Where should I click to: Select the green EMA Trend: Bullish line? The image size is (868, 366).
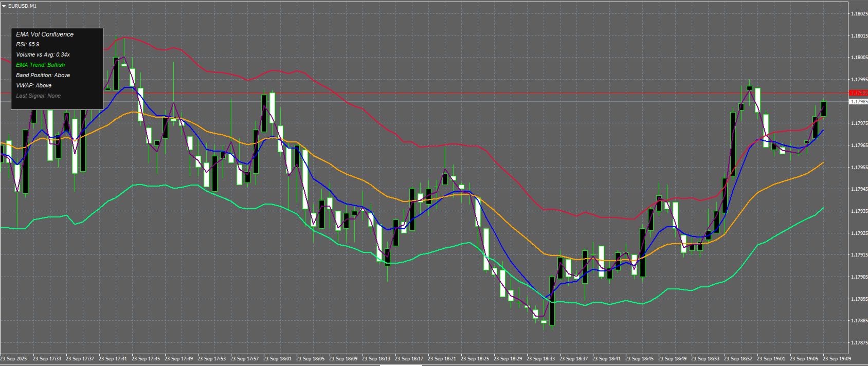click(x=41, y=65)
